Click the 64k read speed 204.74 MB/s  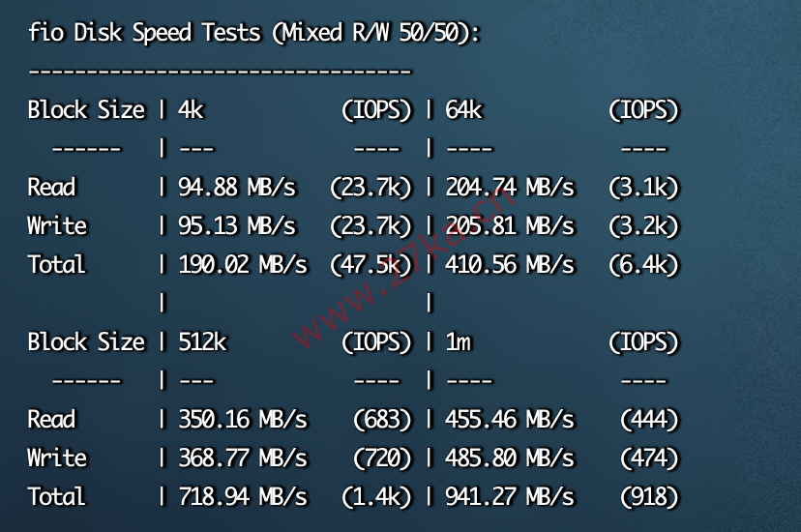click(x=510, y=188)
